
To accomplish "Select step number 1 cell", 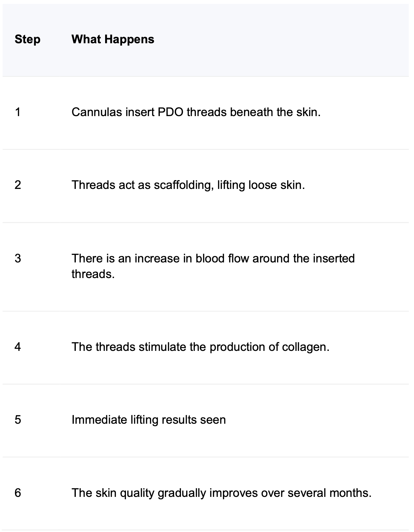I will (18, 112).
